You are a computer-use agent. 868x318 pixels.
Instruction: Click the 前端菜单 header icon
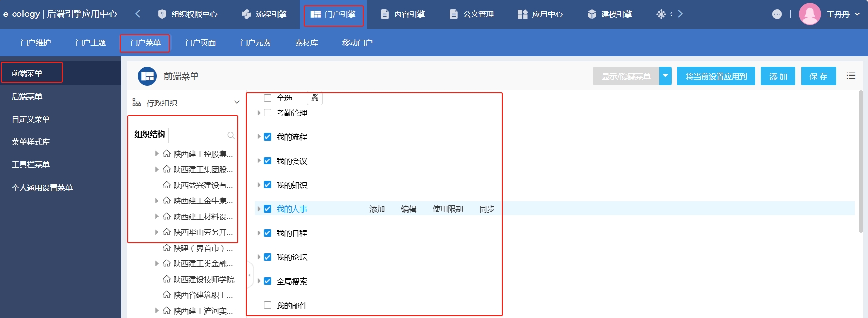(147, 76)
